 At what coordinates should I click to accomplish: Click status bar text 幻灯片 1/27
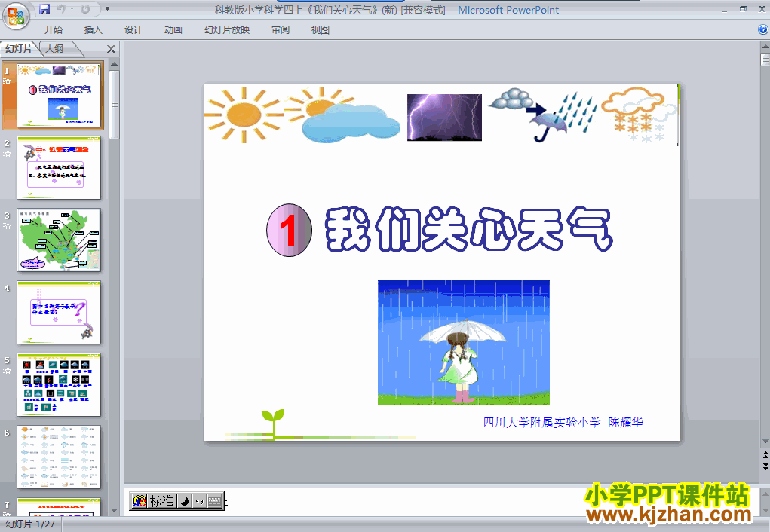click(30, 524)
